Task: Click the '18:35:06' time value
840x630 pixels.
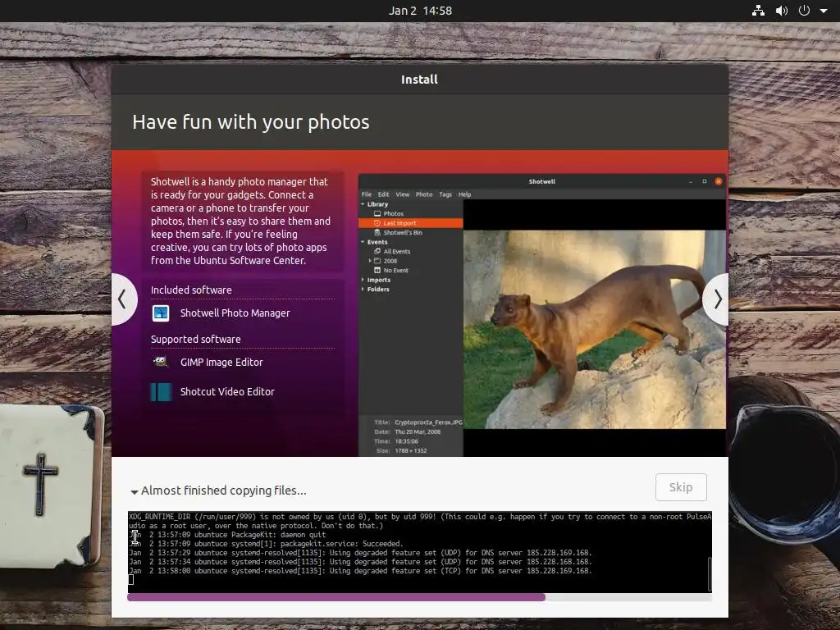Action: 407,441
